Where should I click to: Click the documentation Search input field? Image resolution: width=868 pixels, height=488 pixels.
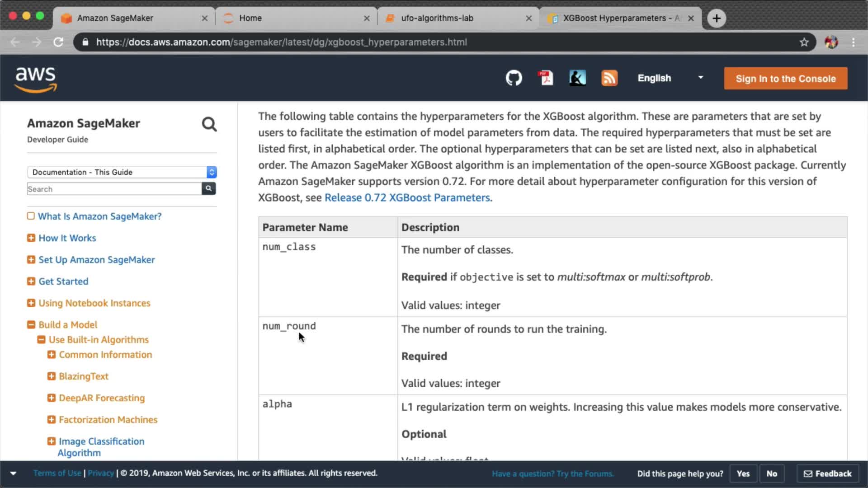114,189
